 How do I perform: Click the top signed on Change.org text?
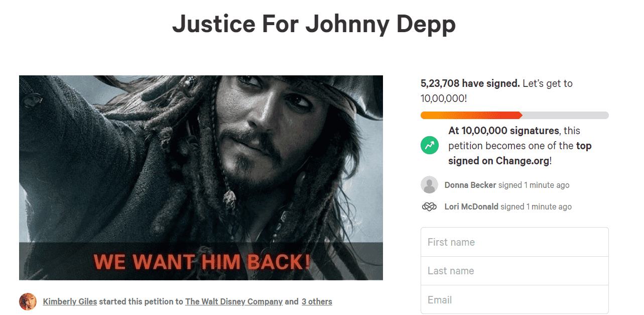coord(520,153)
